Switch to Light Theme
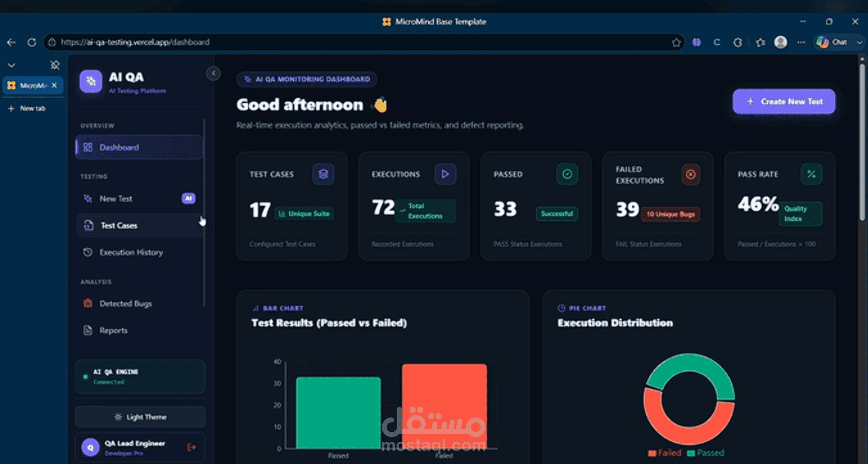Image resolution: width=868 pixels, height=464 pixels. (140, 417)
